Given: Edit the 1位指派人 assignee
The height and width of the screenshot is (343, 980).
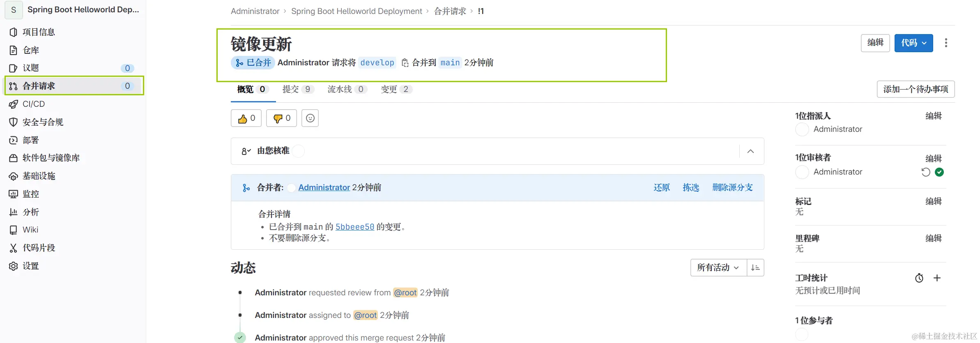Looking at the screenshot, I should 933,116.
